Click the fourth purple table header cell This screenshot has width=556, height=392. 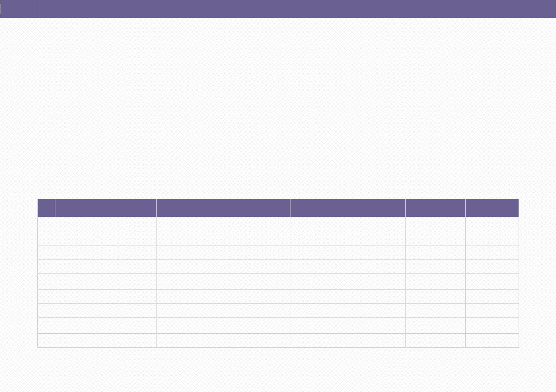coord(348,208)
